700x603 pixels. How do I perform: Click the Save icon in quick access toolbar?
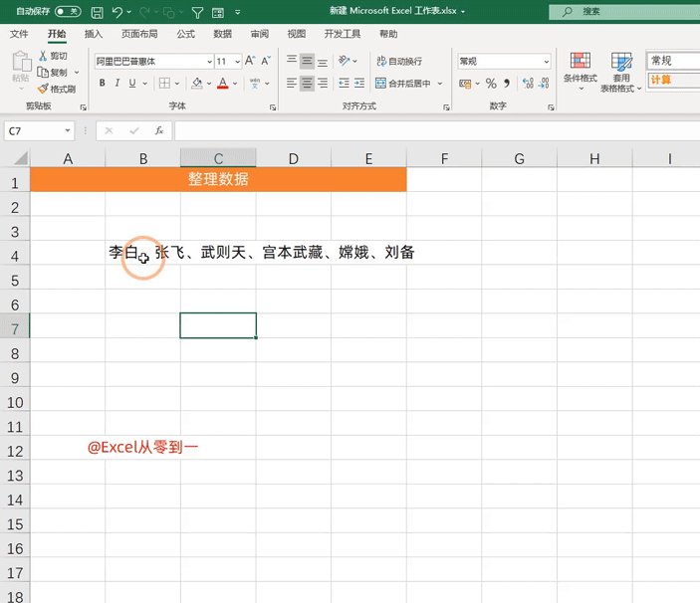tap(97, 13)
